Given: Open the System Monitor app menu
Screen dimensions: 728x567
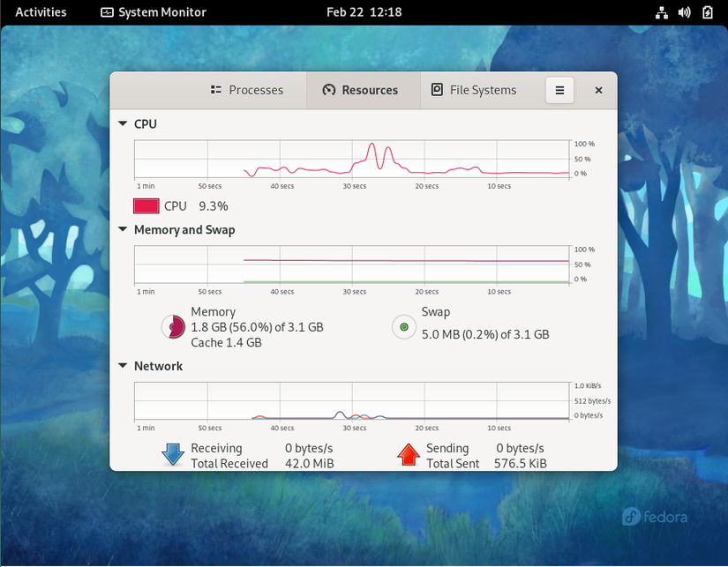Looking at the screenshot, I should [x=154, y=12].
